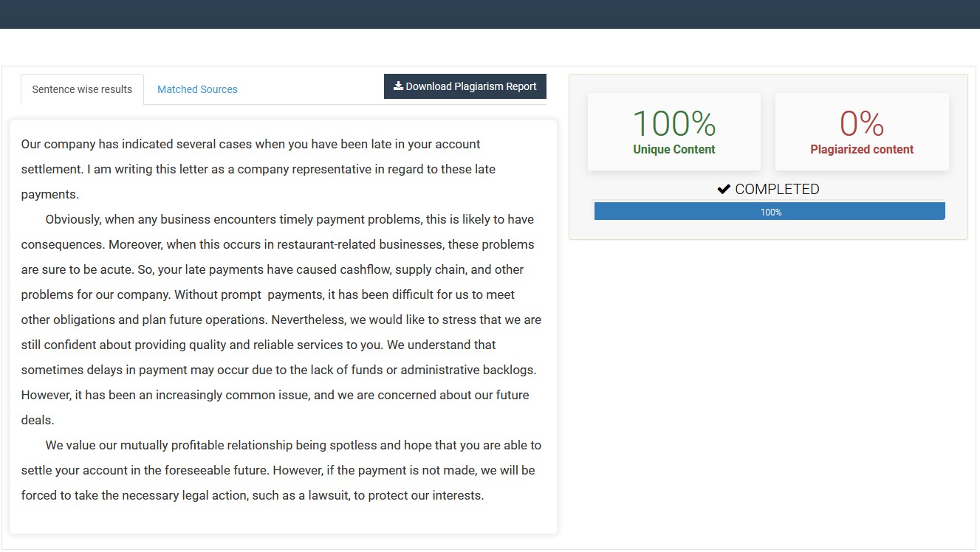Screen dimensions: 980x552
Task: Click the COMPLETED status text
Action: click(777, 190)
